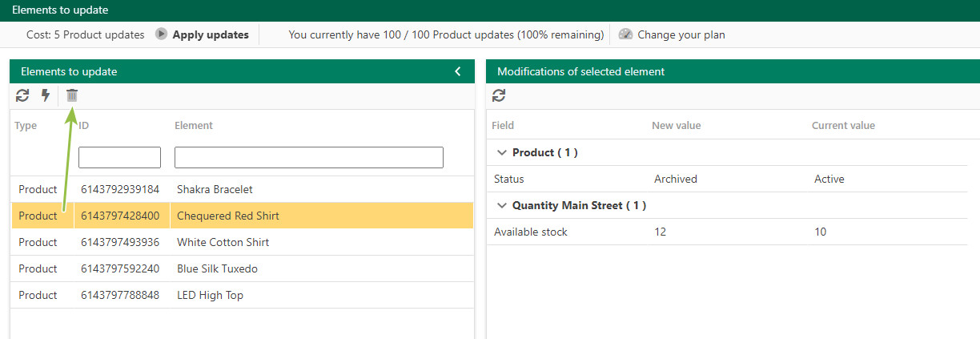980x339 pixels.
Task: Sort by the Element column header
Action: (x=194, y=125)
